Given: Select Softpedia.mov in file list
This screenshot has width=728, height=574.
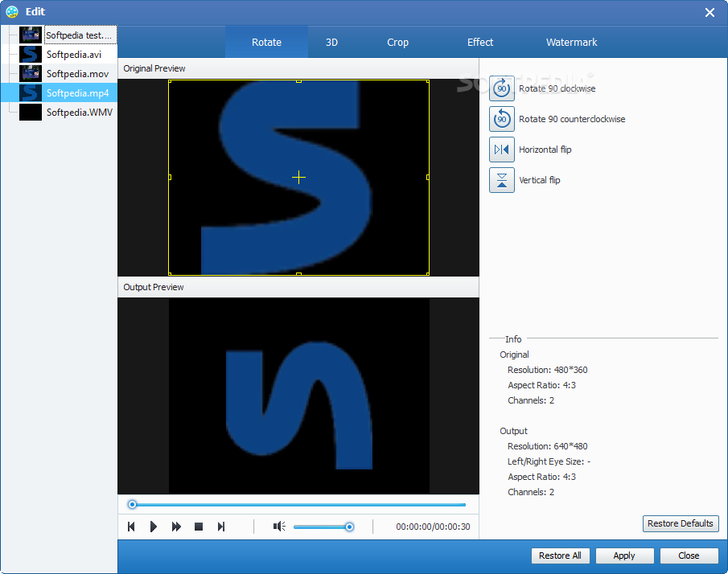Looking at the screenshot, I should click(59, 74).
